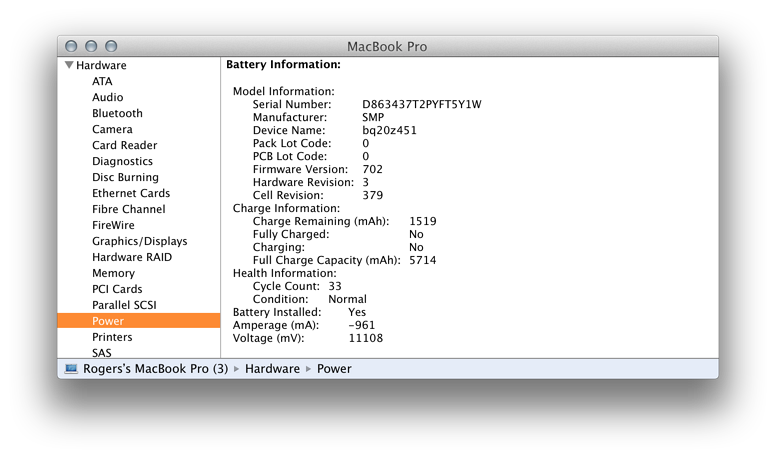
Task: Click the Fully Charged label
Action: tap(291, 234)
